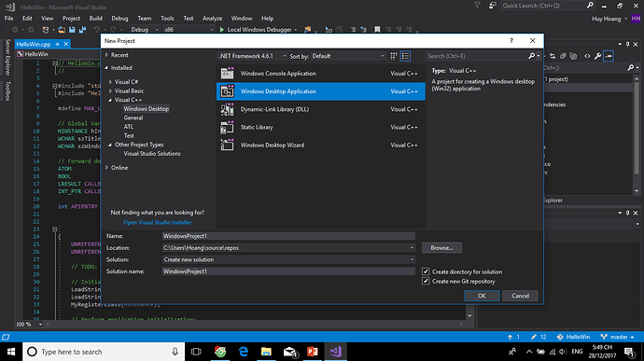
Task: Start Local Windows Debugger play icon
Action: [x=222, y=30]
